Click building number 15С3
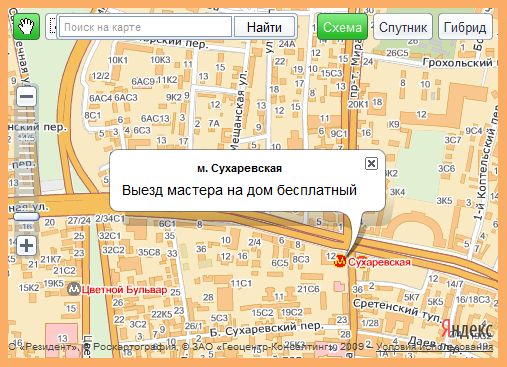 pyautogui.click(x=331, y=73)
